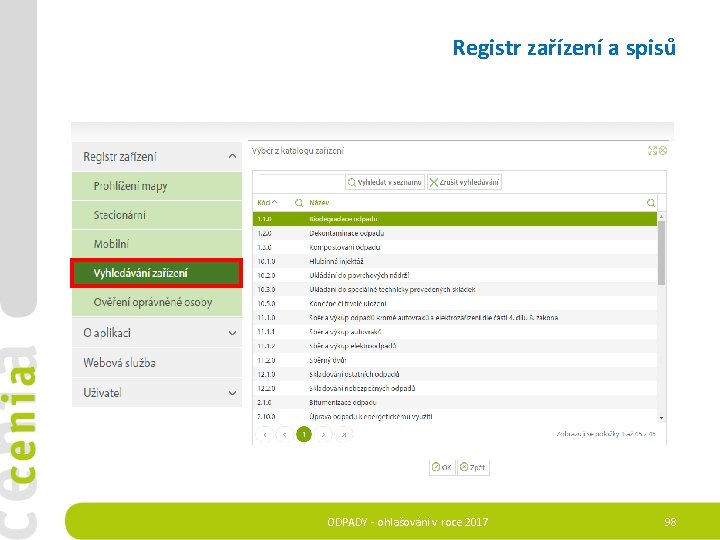Click the maximize dialog icon beside the close icon
The width and height of the screenshot is (720, 540).
652,151
